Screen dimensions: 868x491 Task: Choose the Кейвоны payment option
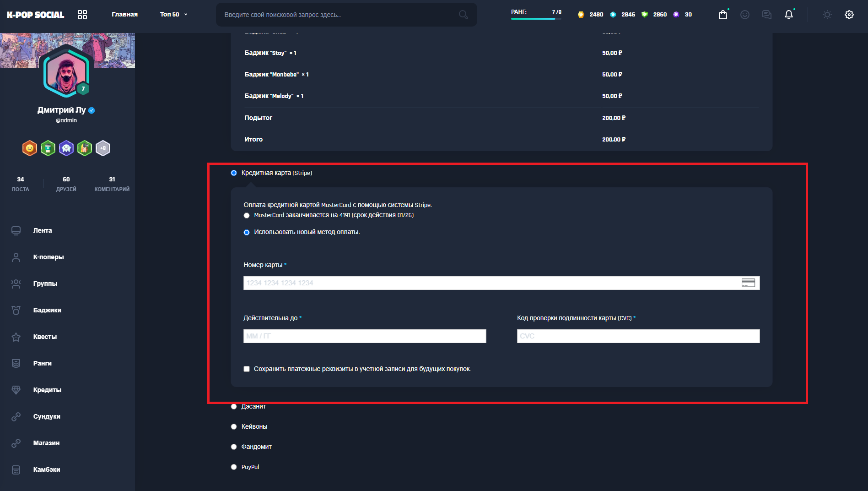234,426
